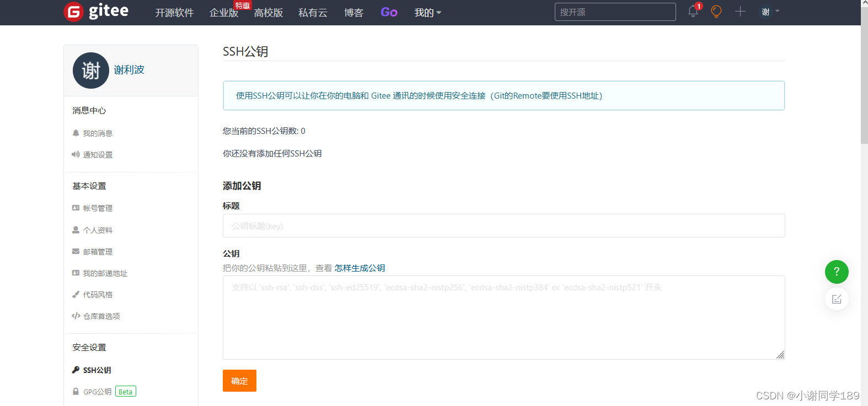The width and height of the screenshot is (868, 406).
Task: Click the textarea resize handle corner
Action: click(x=780, y=355)
